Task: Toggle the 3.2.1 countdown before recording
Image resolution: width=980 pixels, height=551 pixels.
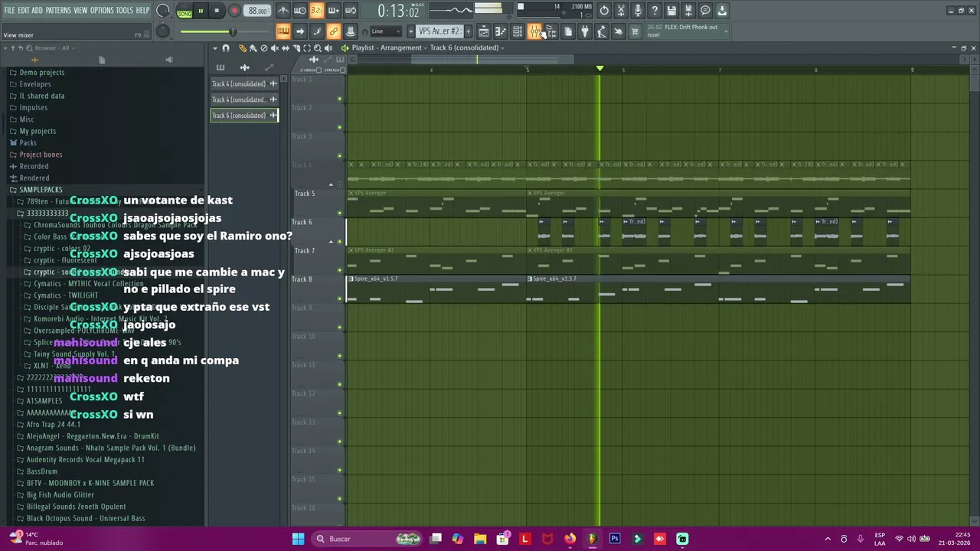Action: (x=317, y=11)
